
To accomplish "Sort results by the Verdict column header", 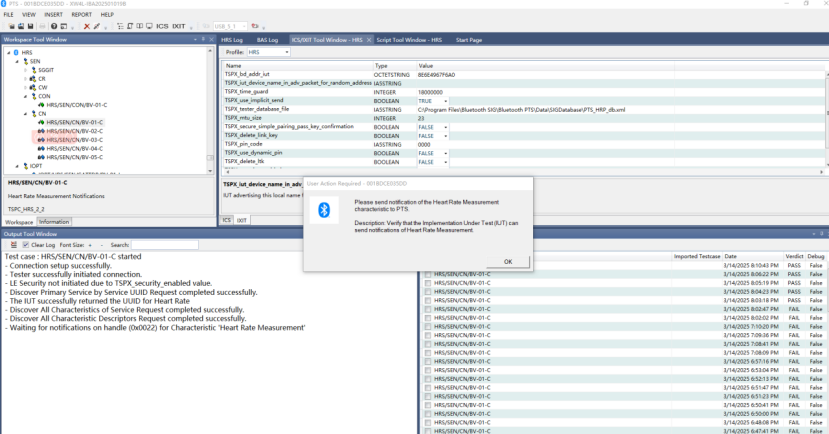I will (x=794, y=256).
